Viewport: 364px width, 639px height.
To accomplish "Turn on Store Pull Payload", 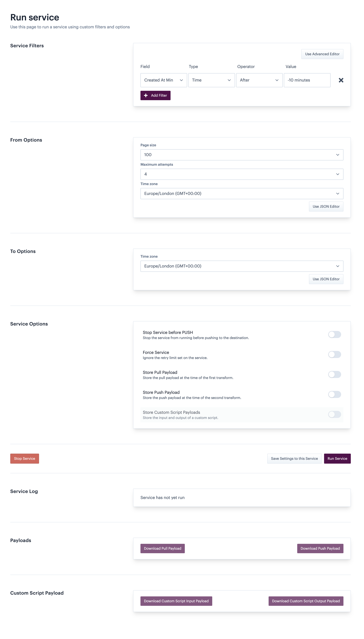I will [334, 375].
